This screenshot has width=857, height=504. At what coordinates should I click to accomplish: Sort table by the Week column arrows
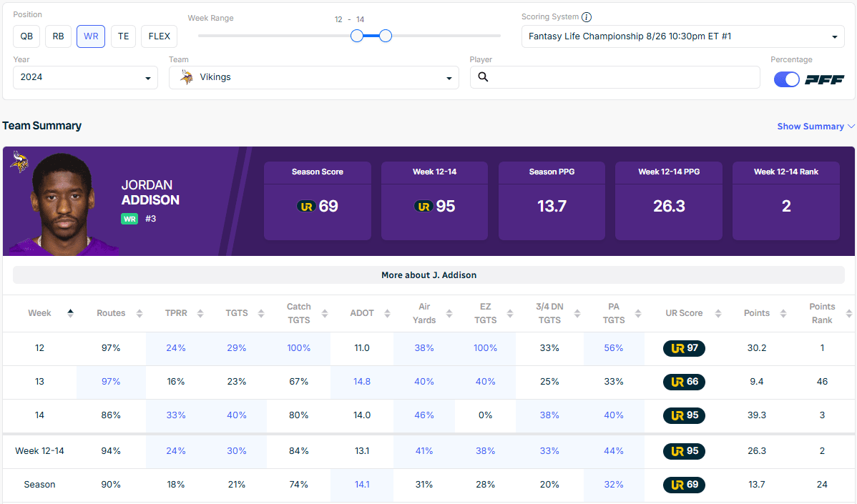tap(70, 312)
